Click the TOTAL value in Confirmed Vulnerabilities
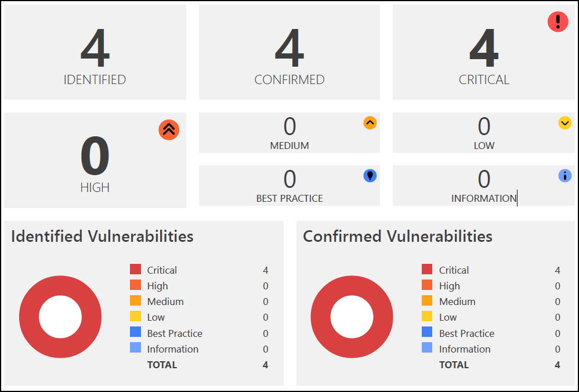 [558, 365]
